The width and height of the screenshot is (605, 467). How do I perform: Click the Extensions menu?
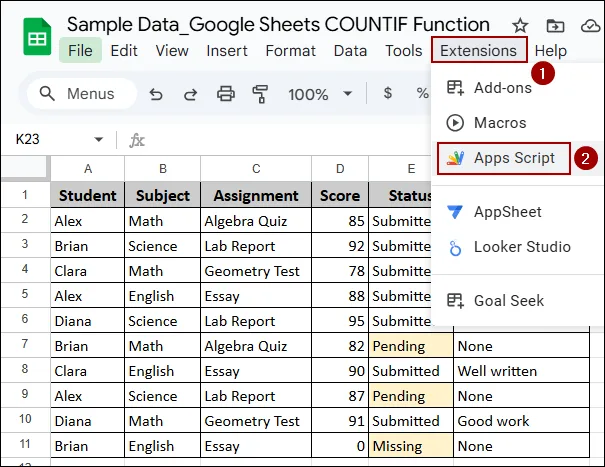479,50
